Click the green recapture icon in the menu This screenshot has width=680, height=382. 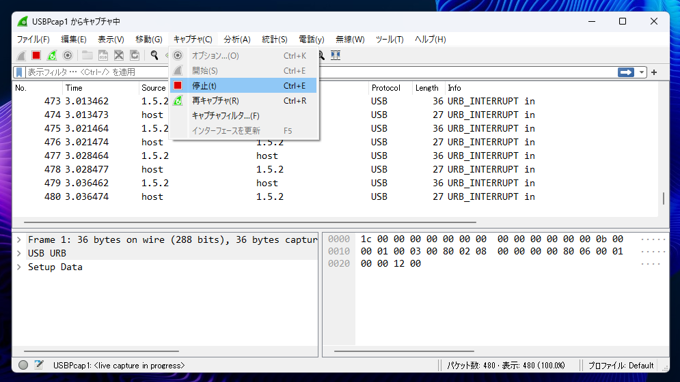click(178, 101)
